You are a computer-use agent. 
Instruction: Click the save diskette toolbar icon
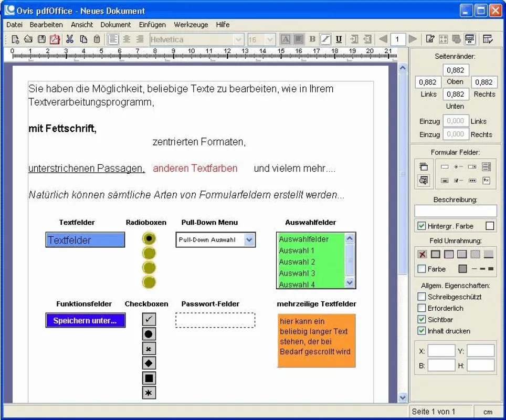coord(41,39)
